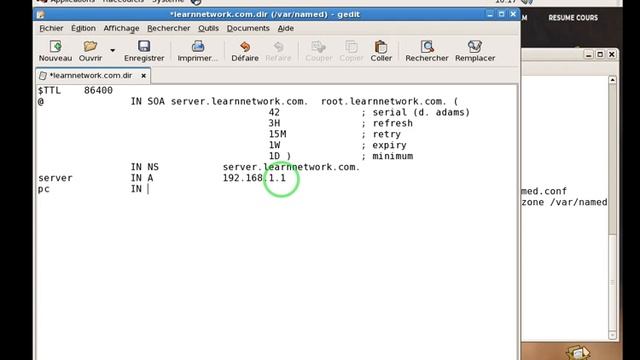
Task: Click the 192.168.1.1 address
Action: tap(254, 178)
